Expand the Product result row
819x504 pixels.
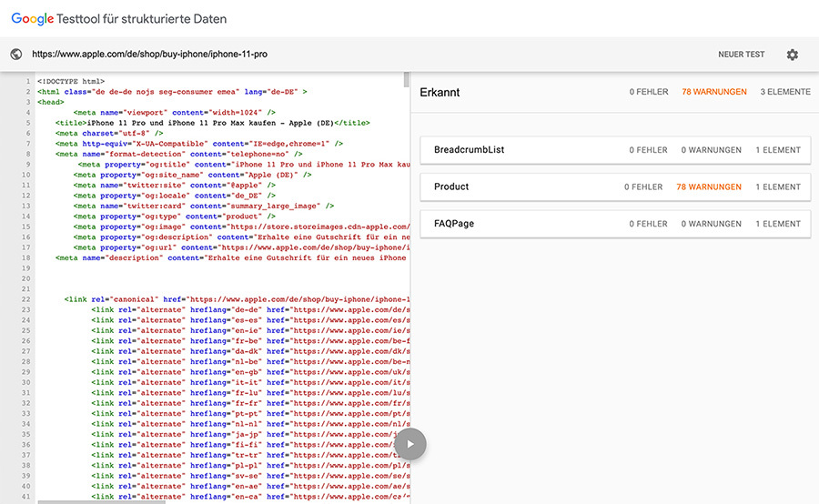pos(615,187)
